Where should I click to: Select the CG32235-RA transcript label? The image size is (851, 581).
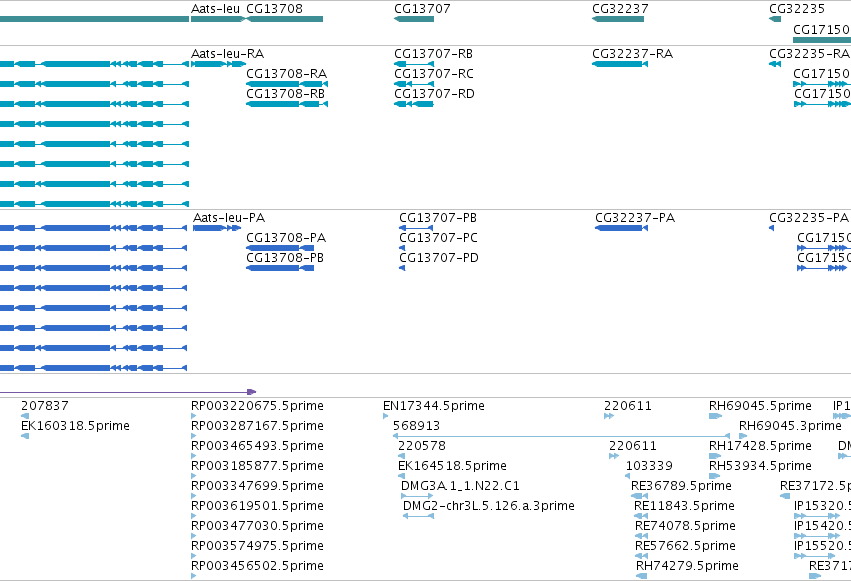point(809,54)
